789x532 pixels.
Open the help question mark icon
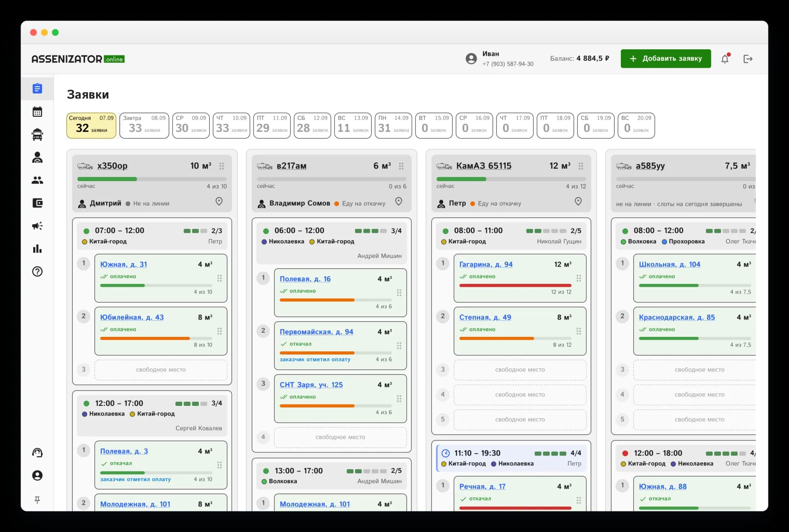click(37, 272)
